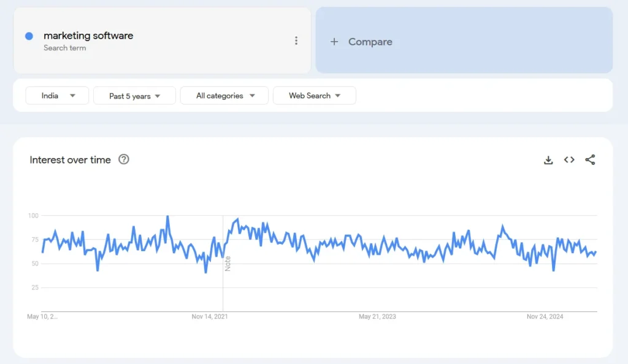Download the Interest over time data

pyautogui.click(x=548, y=160)
